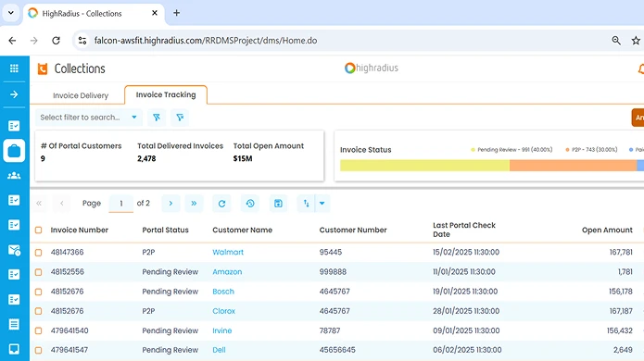View site information icon in address bar
Viewport: 644px width, 361px height.
point(82,40)
